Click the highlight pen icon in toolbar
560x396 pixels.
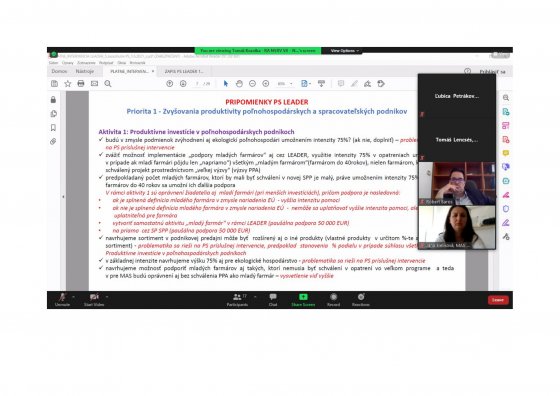354,84
